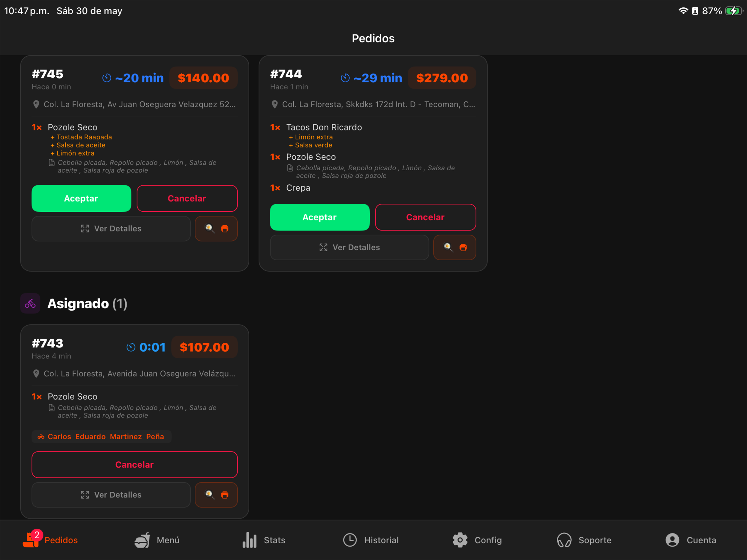Click the battery status icon
Screen dimensions: 747x560
(x=734, y=11)
